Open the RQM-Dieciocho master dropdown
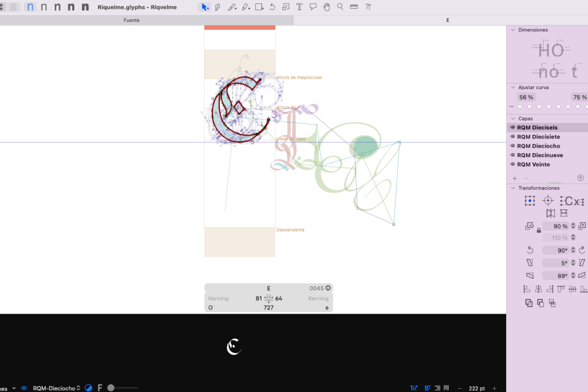Screen dimensions: 588x392 point(57,388)
